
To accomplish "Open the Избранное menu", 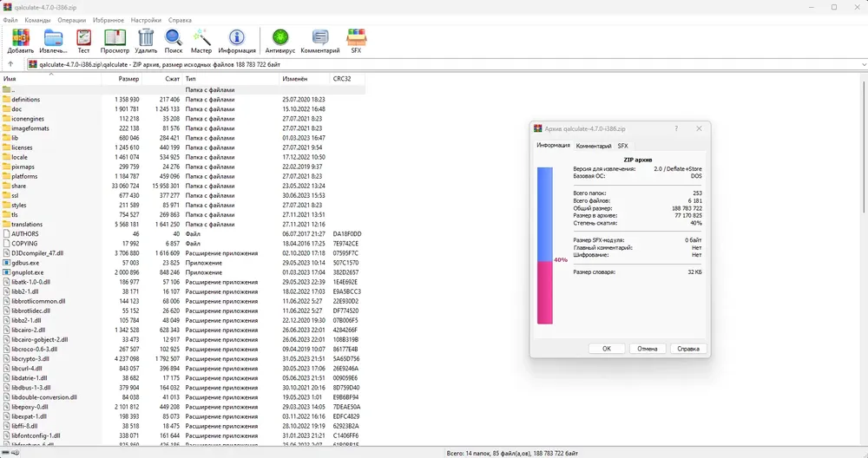I will [108, 20].
